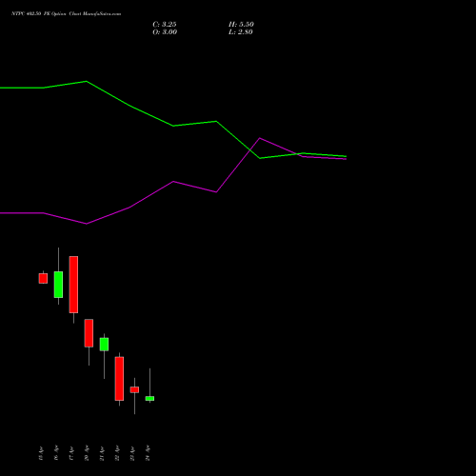
Task: Select the small red candle for 23 Apr
Action: pos(134,389)
